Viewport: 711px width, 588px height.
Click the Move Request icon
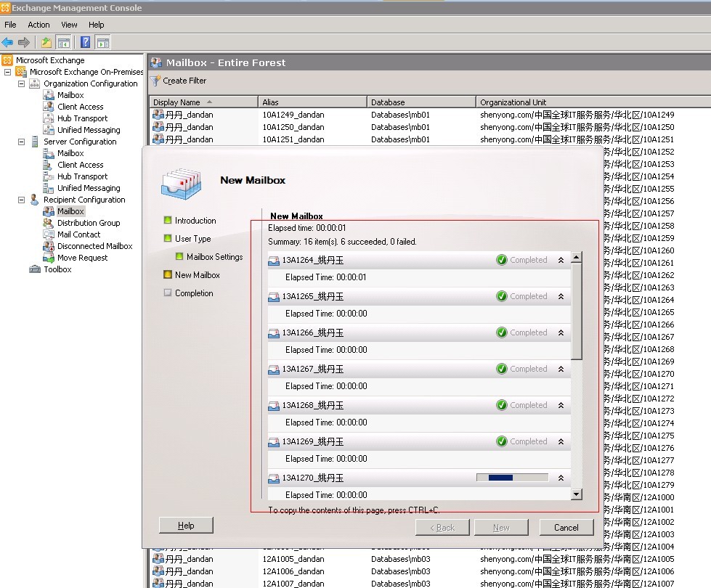49,258
